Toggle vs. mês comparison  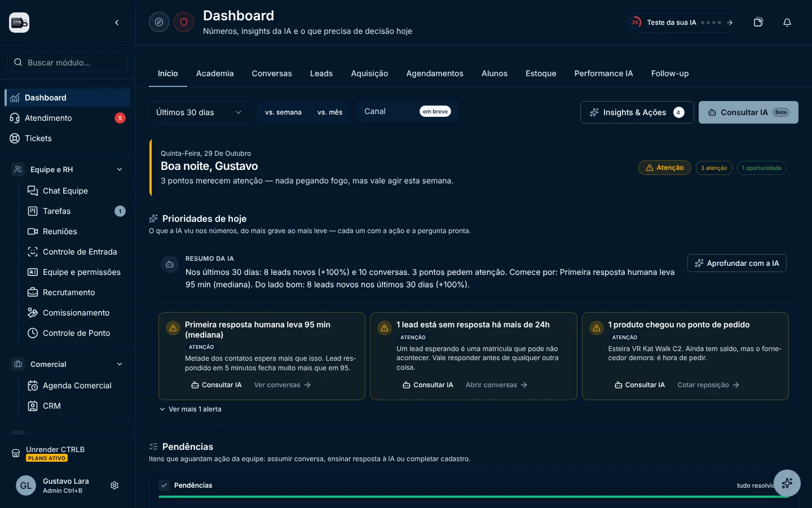330,112
